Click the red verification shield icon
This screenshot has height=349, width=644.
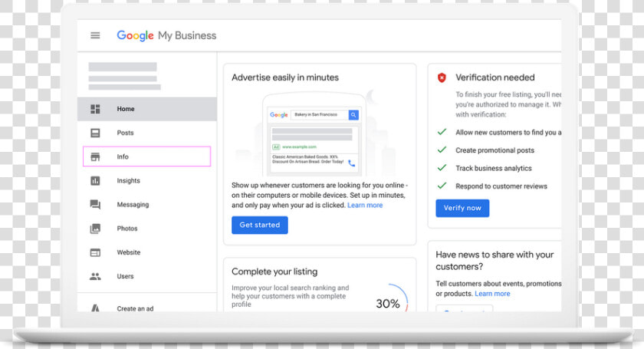tap(442, 77)
